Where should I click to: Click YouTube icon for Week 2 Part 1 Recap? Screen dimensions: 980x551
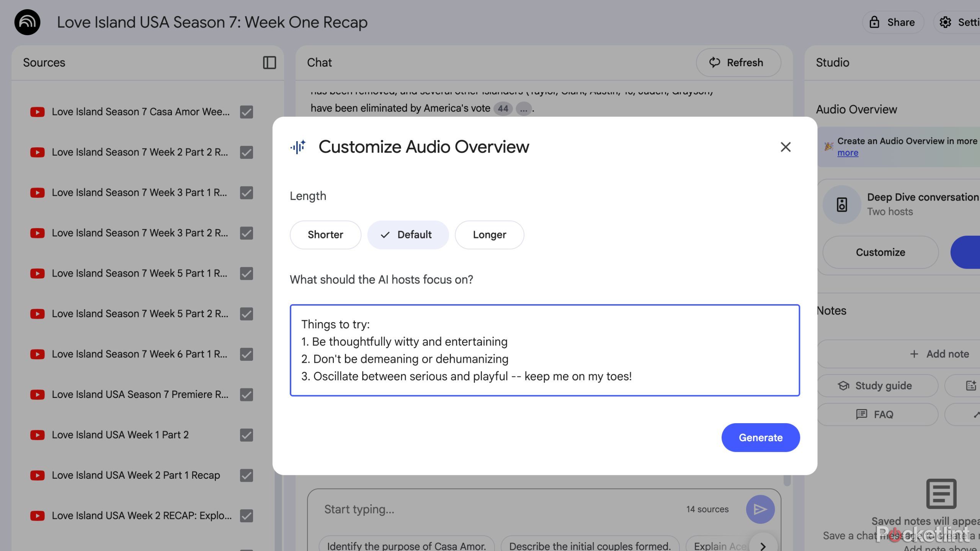click(37, 475)
